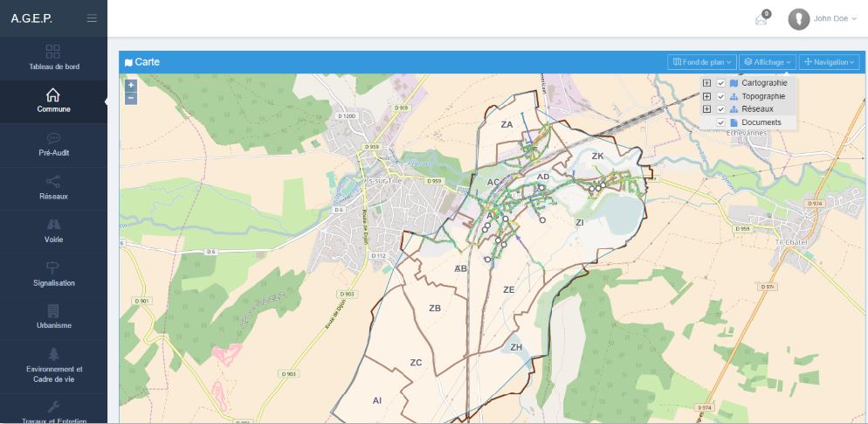
Task: Click the John Doe user avatar
Action: click(x=799, y=19)
